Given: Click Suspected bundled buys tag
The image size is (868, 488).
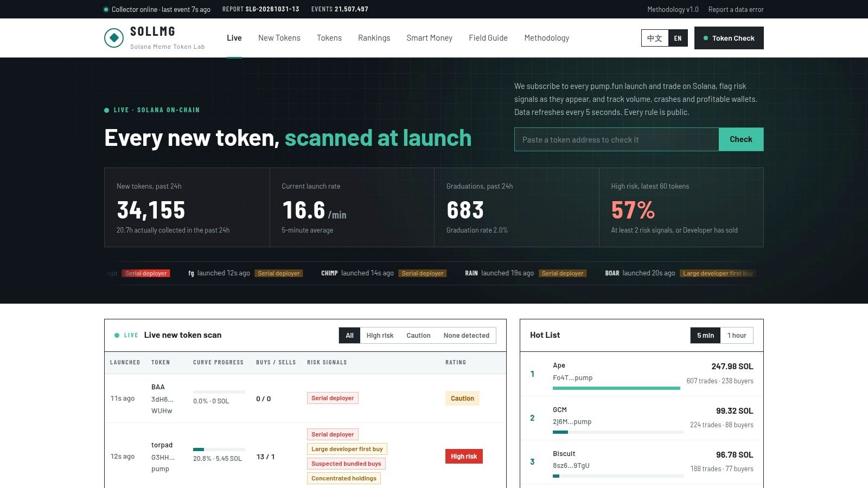Looking at the screenshot, I should [346, 464].
